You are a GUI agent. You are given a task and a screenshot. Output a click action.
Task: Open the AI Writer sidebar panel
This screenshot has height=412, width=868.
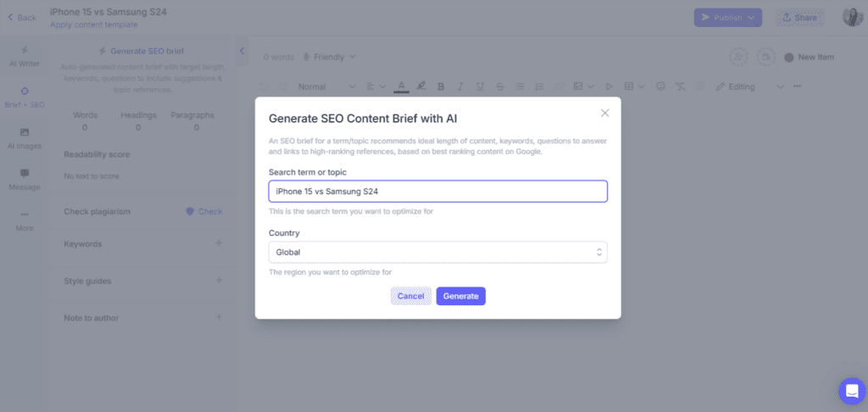click(25, 56)
